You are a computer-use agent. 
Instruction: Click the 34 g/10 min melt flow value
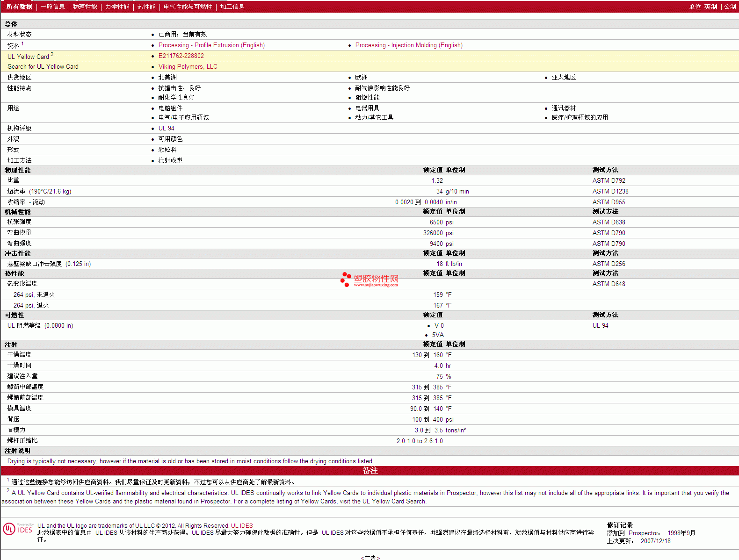pyautogui.click(x=452, y=191)
